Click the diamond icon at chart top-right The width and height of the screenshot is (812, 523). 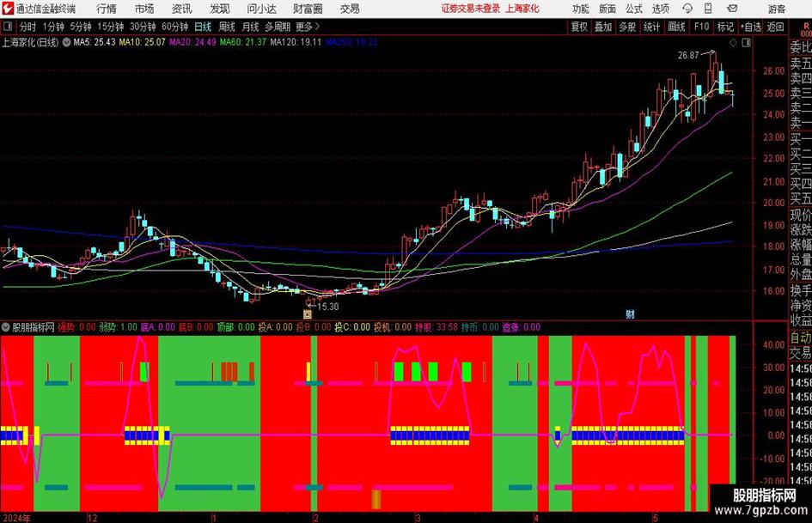click(733, 43)
